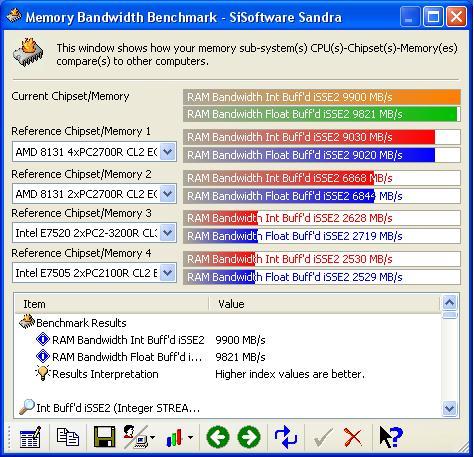Open dropdown arrow next to user options icon
The height and width of the screenshot is (457, 474).
pyautogui.click(x=152, y=437)
